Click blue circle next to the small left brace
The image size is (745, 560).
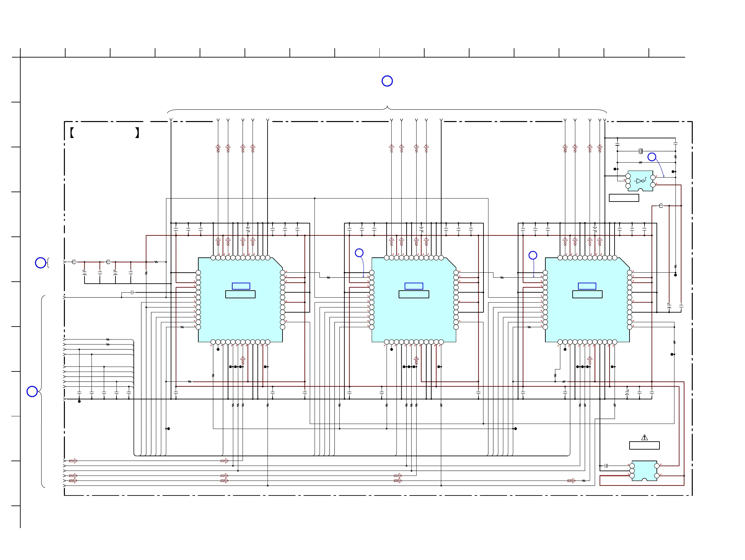[x=40, y=262]
